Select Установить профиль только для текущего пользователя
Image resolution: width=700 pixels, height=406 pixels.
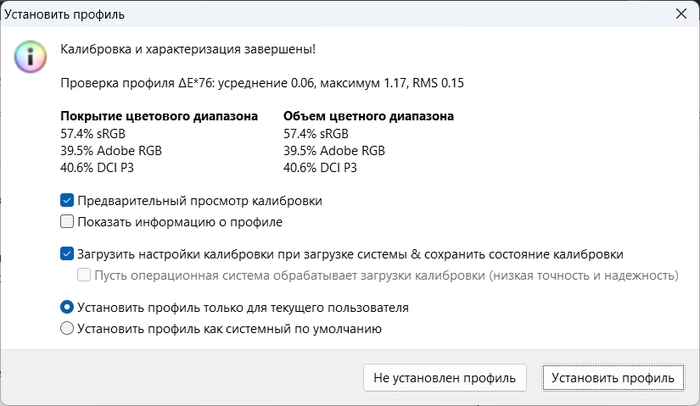coord(68,307)
